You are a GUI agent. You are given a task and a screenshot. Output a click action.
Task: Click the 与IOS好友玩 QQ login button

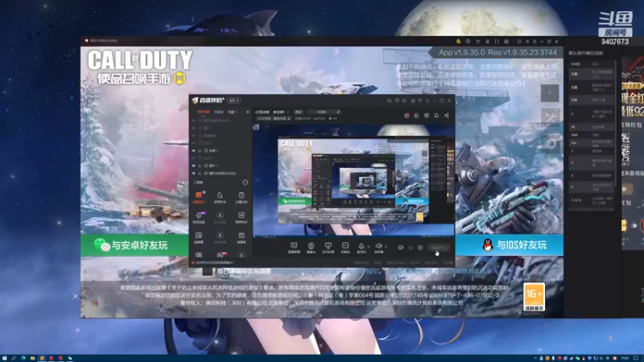(x=510, y=245)
